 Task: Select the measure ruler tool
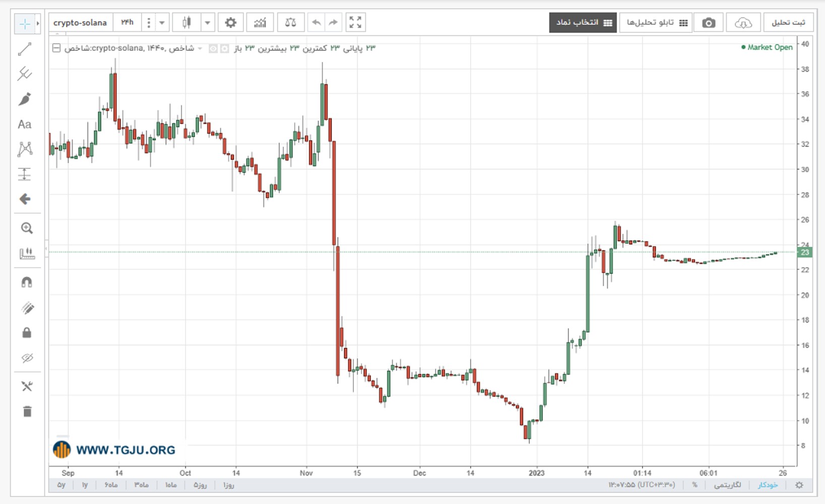click(x=27, y=253)
